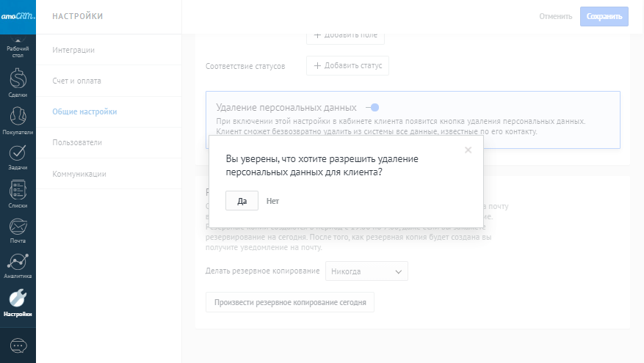Confirm with the Да button
The height and width of the screenshot is (363, 644).
[x=242, y=201]
